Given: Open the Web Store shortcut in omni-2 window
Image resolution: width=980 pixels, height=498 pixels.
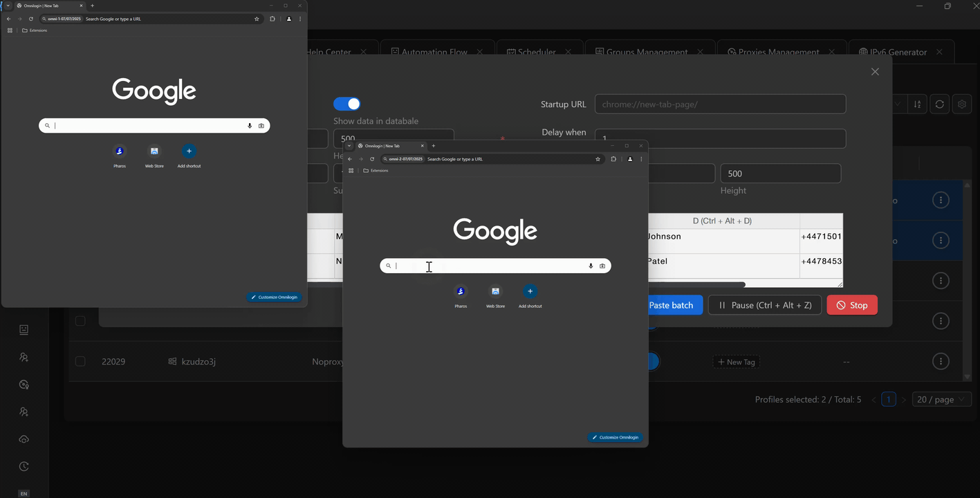Looking at the screenshot, I should pos(495,291).
